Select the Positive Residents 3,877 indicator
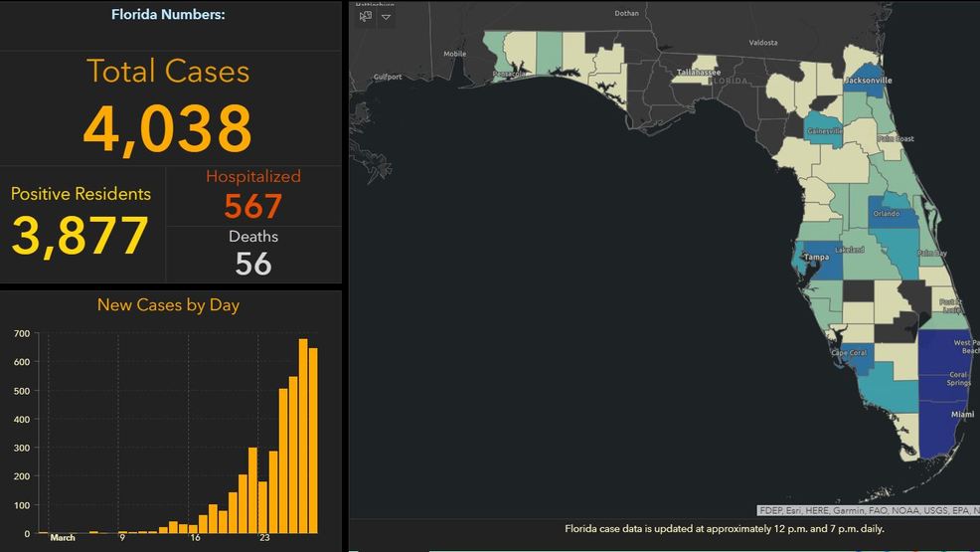This screenshot has width=980, height=552. [x=81, y=235]
